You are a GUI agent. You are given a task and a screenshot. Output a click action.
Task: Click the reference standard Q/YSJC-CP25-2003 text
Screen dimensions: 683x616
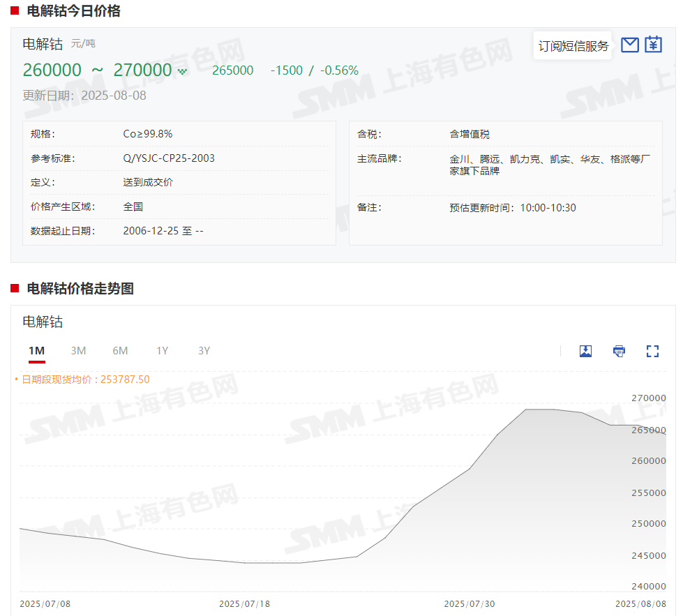click(169, 158)
